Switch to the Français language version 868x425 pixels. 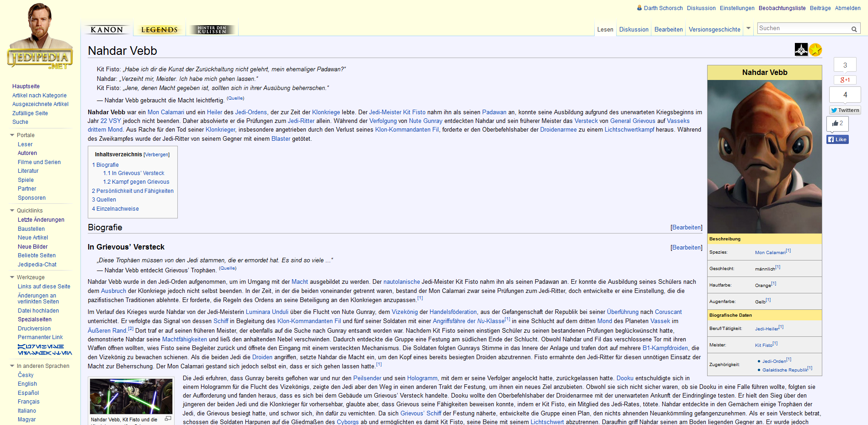(x=29, y=402)
